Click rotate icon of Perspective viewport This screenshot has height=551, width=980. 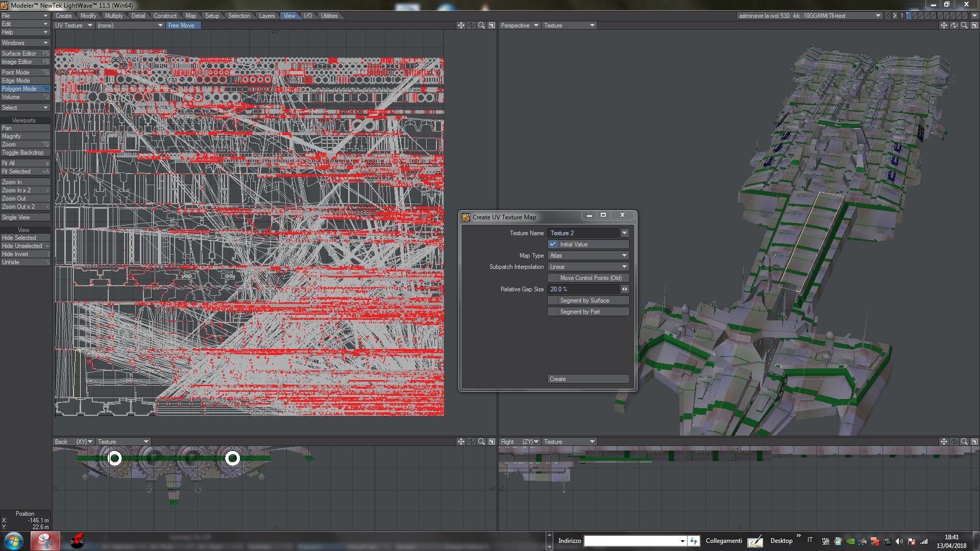pos(954,26)
